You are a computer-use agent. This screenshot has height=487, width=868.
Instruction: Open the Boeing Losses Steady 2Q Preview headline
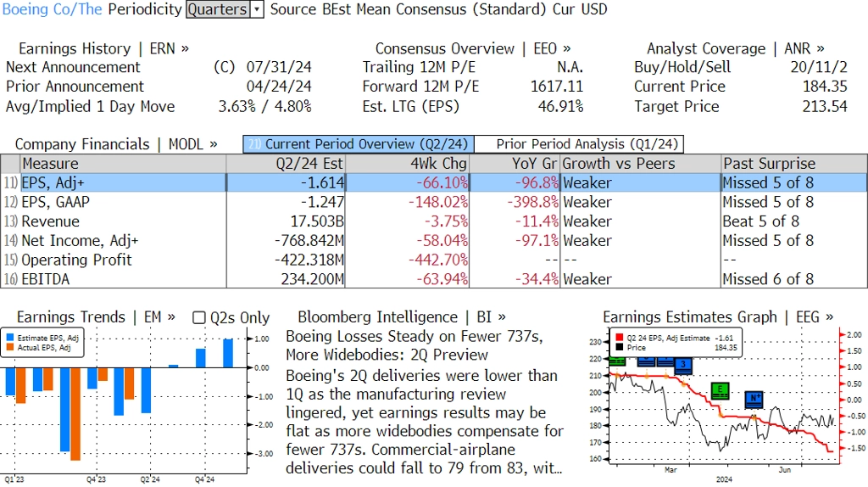414,345
